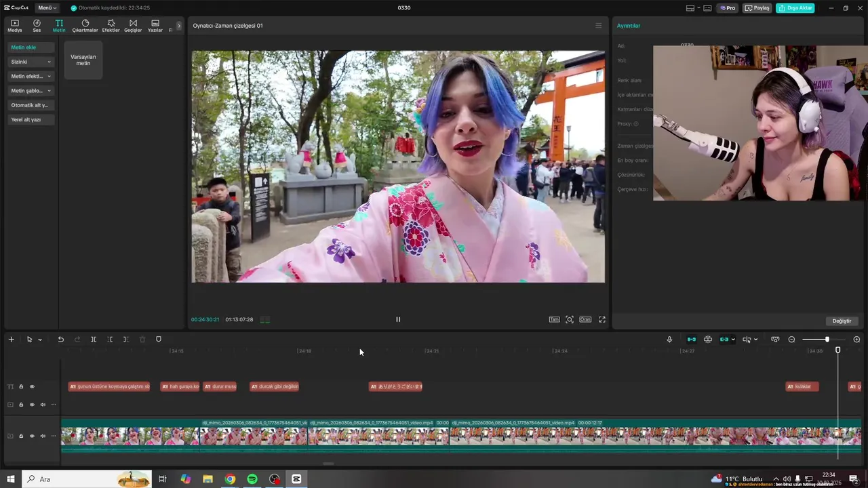Mute the empty overlay track
The height and width of the screenshot is (488, 868).
pyautogui.click(x=43, y=405)
